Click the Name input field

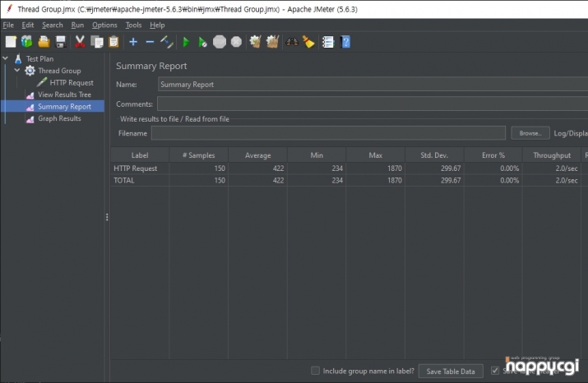[x=373, y=85]
